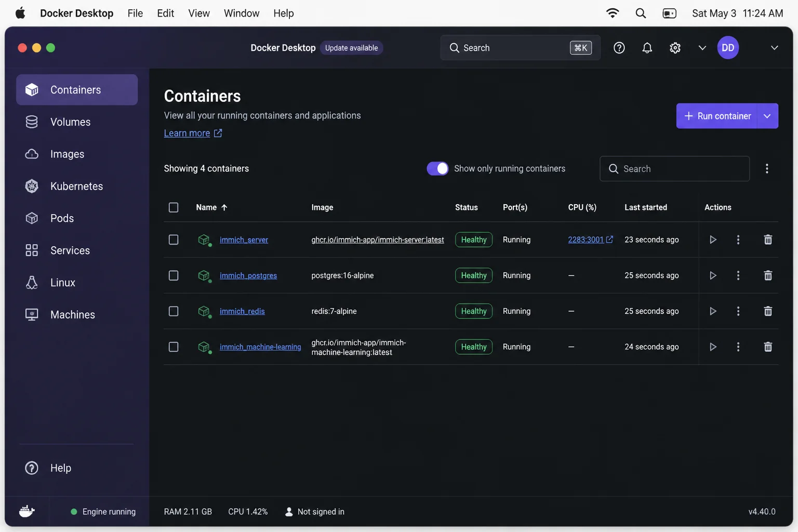Select the immich_server row checkbox
This screenshot has height=532, width=798.
point(174,240)
